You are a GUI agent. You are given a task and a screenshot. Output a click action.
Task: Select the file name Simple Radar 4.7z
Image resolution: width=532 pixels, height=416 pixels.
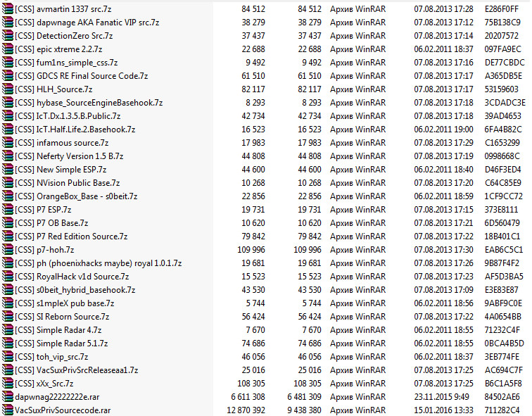point(58,330)
